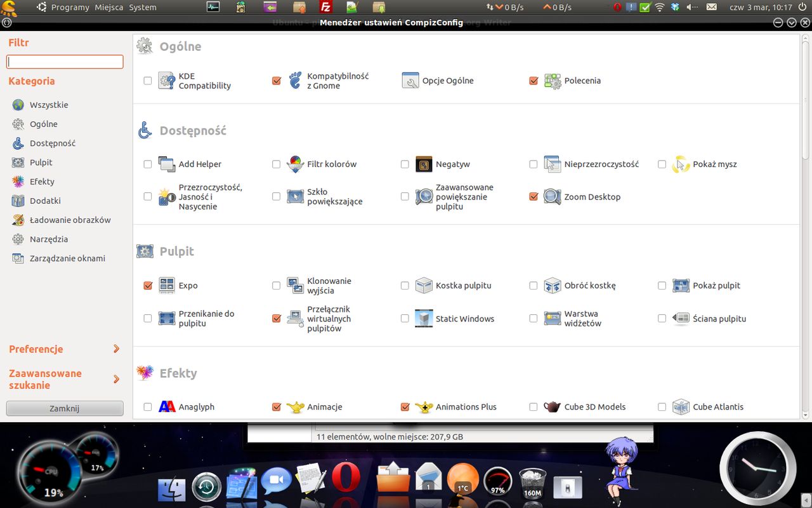Open the Pokaż mysz plugin icon
The width and height of the screenshot is (812, 508).
pos(681,164)
